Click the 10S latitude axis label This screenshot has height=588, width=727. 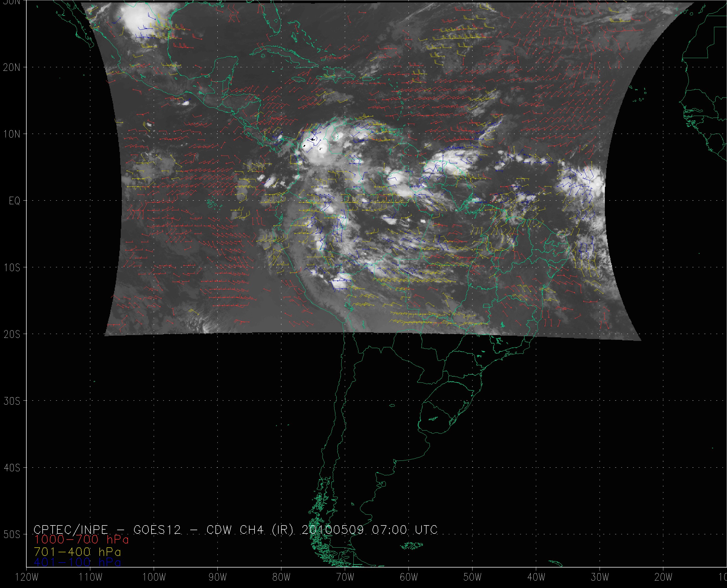click(12, 268)
